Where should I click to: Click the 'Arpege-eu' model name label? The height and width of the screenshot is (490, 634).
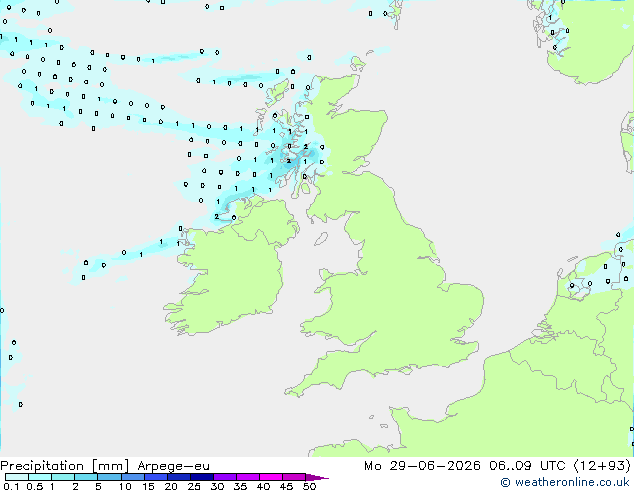(x=173, y=466)
